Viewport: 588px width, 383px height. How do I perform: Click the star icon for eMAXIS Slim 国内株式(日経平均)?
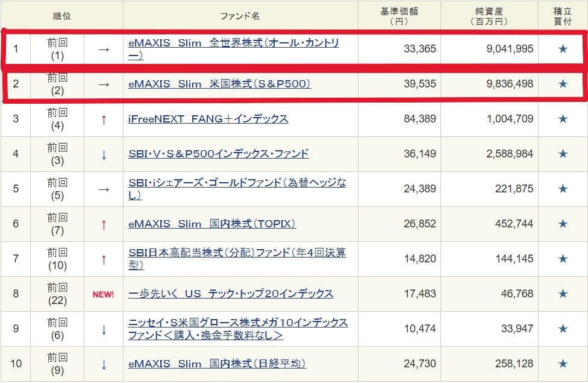pos(563,364)
